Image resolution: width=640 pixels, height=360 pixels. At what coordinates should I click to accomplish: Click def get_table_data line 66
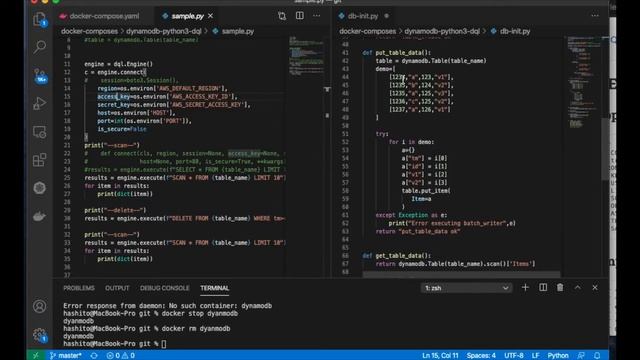click(x=396, y=256)
